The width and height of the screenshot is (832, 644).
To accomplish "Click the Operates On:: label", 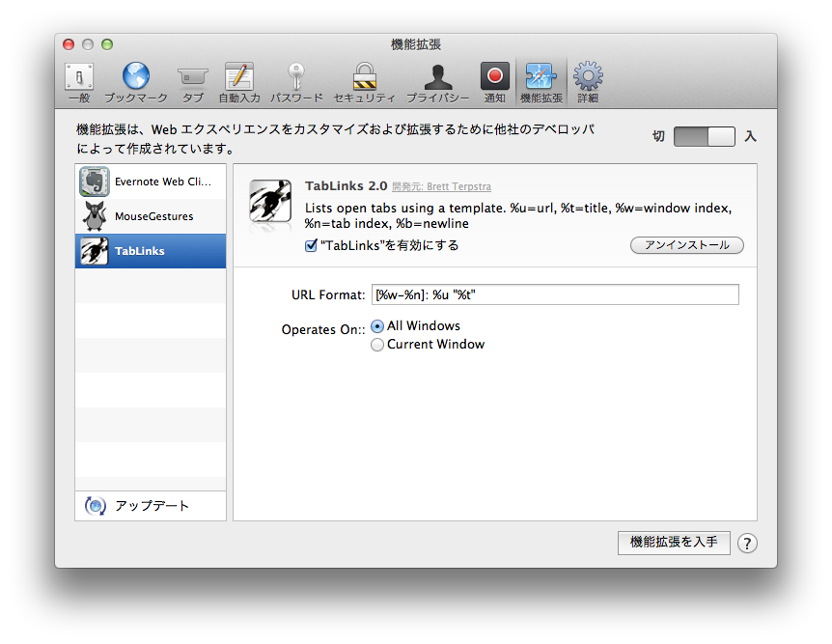I will pos(323,329).
